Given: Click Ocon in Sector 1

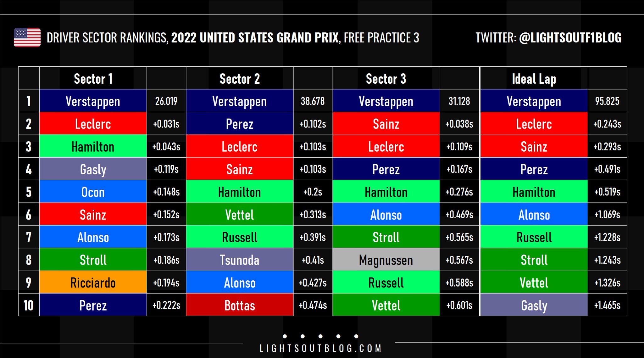Looking at the screenshot, I should (93, 192).
